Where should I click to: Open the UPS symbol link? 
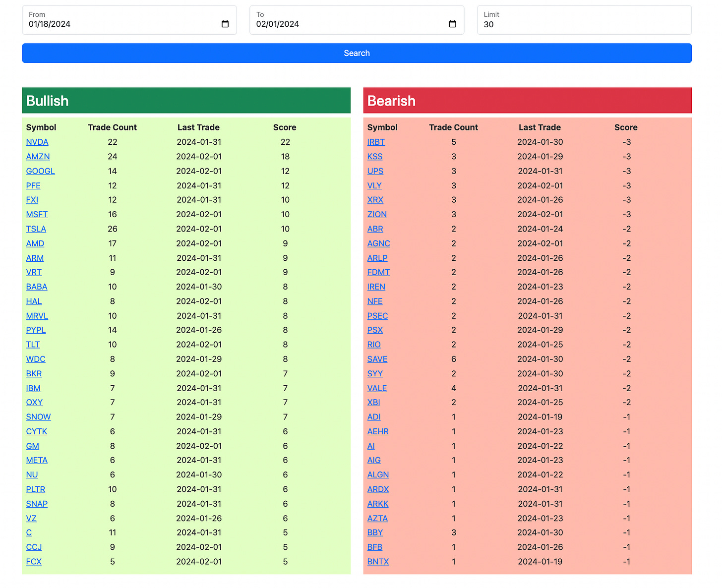tap(375, 171)
